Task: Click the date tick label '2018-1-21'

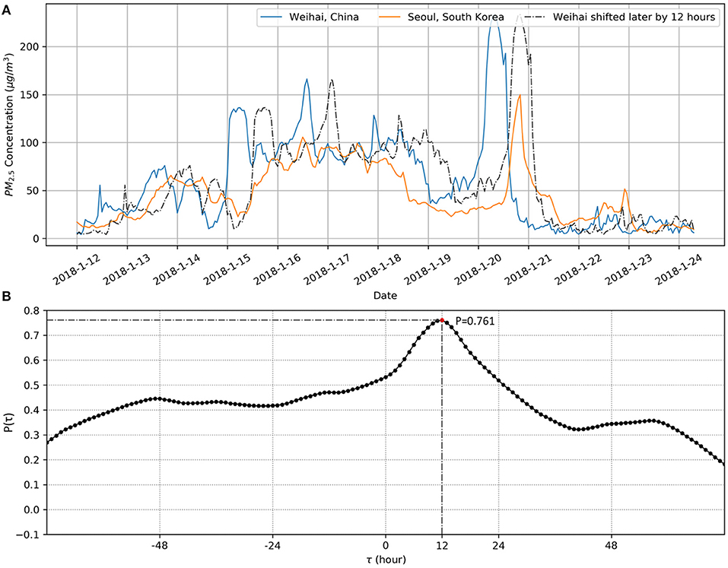Action: tap(528, 269)
